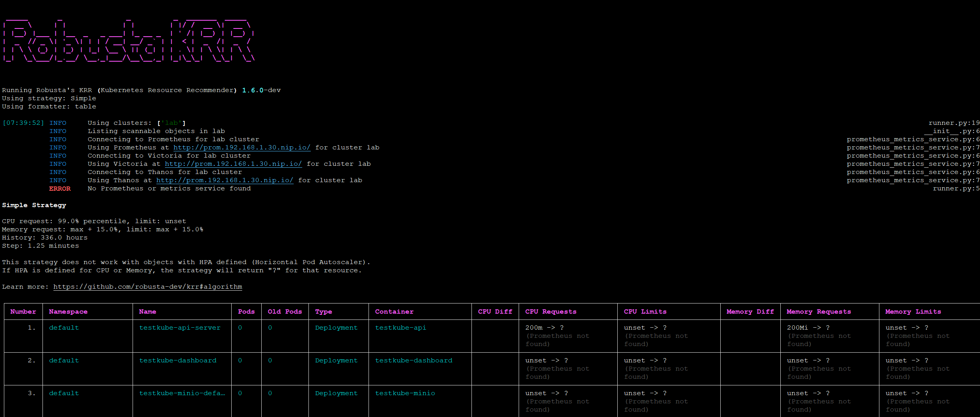This screenshot has width=980, height=417.
Task: Click the Namespace column header
Action: pos(68,312)
